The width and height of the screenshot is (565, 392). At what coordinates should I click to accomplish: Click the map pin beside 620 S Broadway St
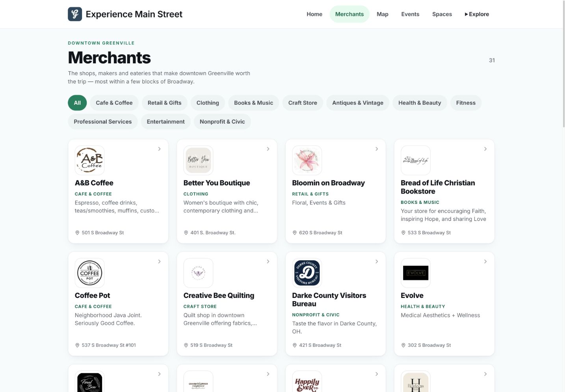tap(295, 233)
